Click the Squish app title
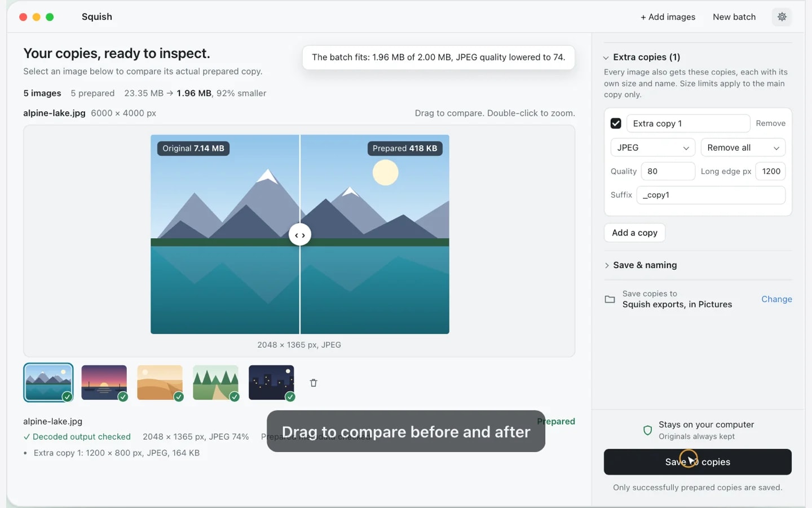Image resolution: width=812 pixels, height=508 pixels. [97, 17]
